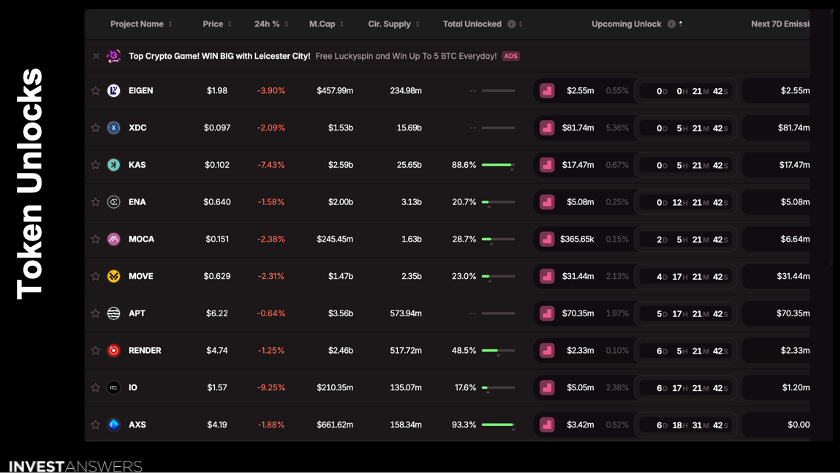
Task: Toggle the MOCA favorite star
Action: point(95,239)
